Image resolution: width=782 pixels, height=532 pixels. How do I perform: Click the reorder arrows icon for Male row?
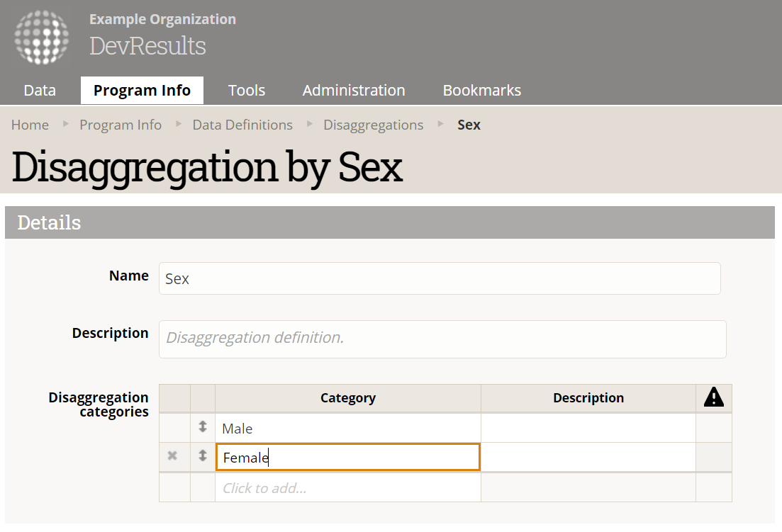coord(203,427)
